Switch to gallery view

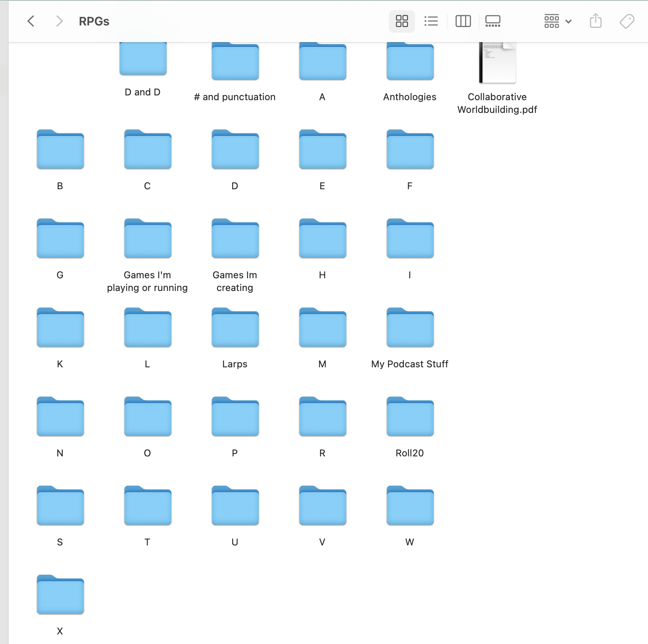click(493, 21)
